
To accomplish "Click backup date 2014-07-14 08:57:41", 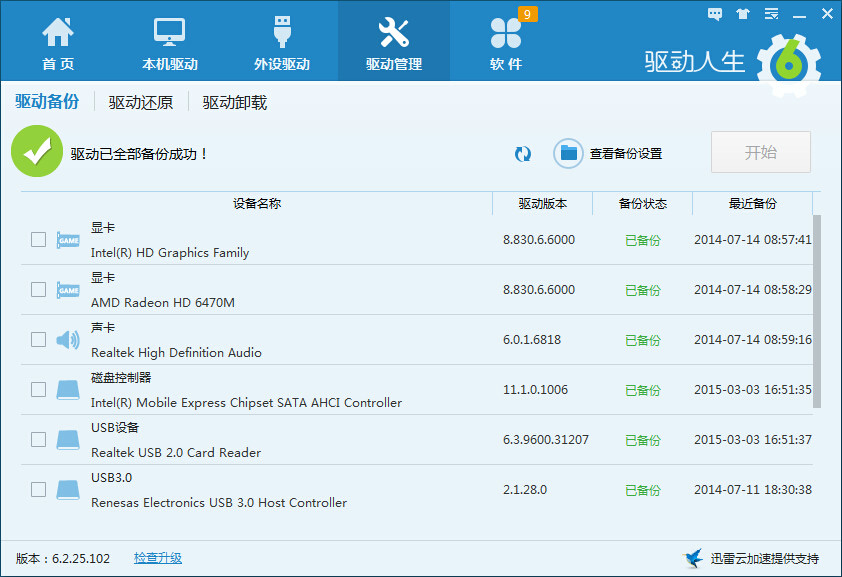I will click(x=752, y=239).
